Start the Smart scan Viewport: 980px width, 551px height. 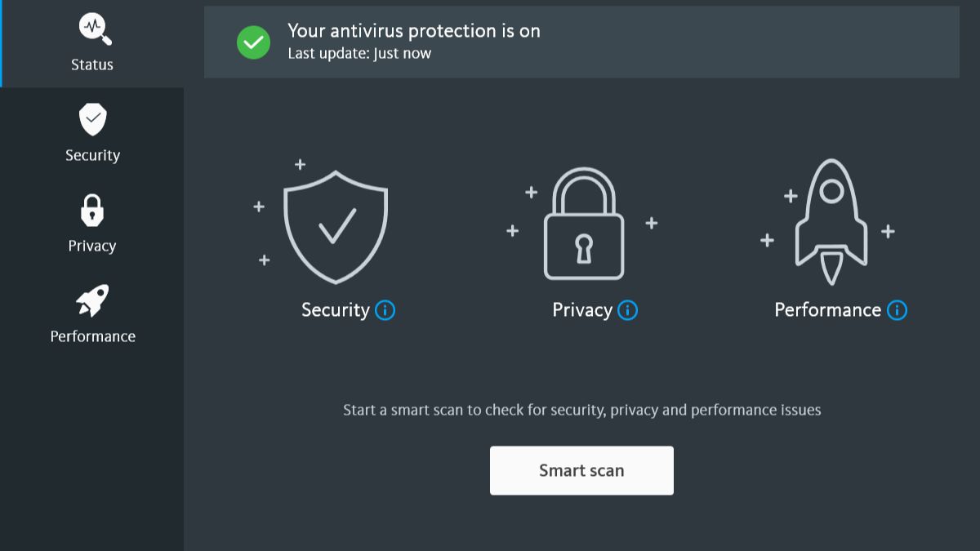coord(581,470)
